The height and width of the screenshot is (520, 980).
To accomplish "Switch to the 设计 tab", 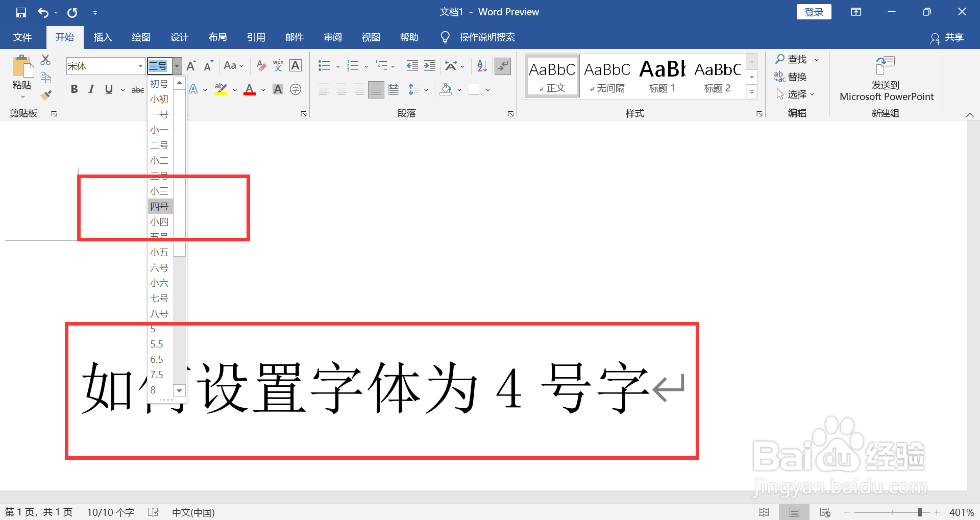I will (179, 37).
